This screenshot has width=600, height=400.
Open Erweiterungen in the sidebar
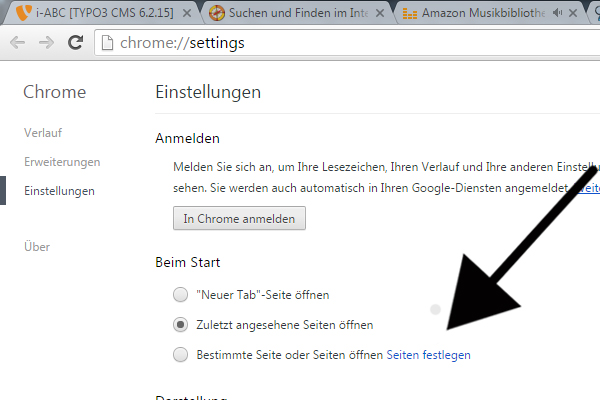point(62,161)
